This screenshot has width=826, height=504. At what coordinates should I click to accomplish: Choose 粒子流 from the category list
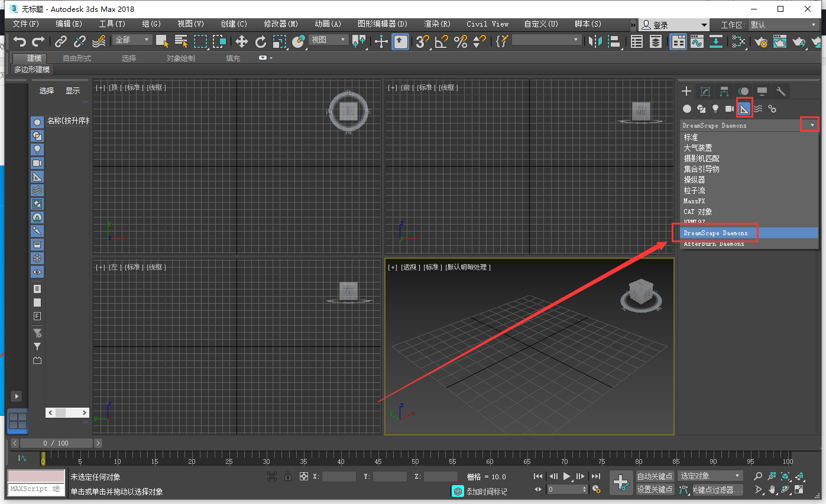(x=694, y=190)
